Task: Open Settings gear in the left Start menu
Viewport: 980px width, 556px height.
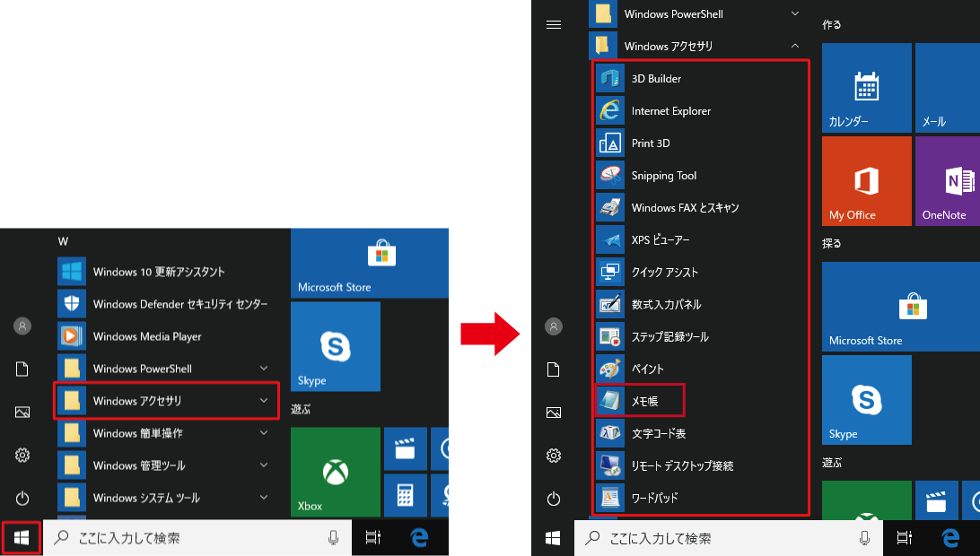Action: click(x=22, y=455)
